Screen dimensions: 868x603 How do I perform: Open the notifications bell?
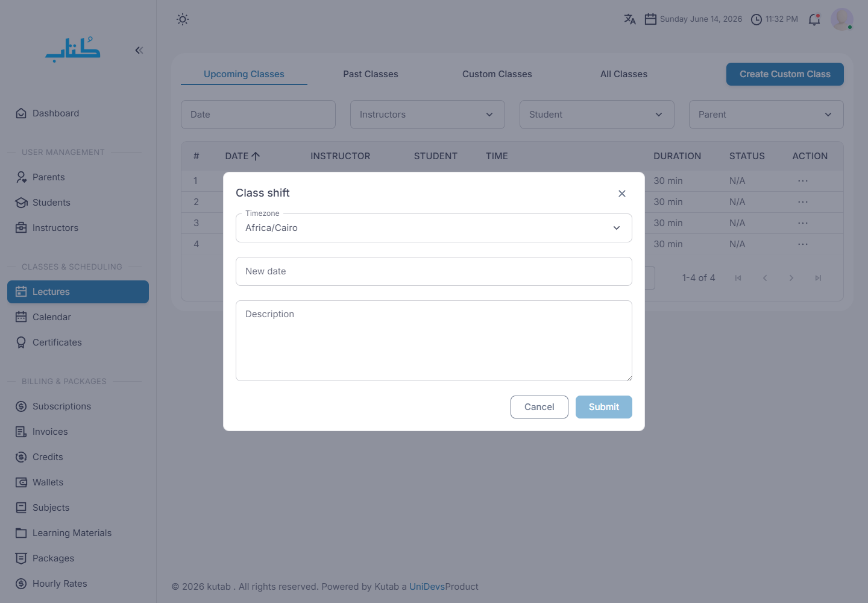pyautogui.click(x=814, y=19)
